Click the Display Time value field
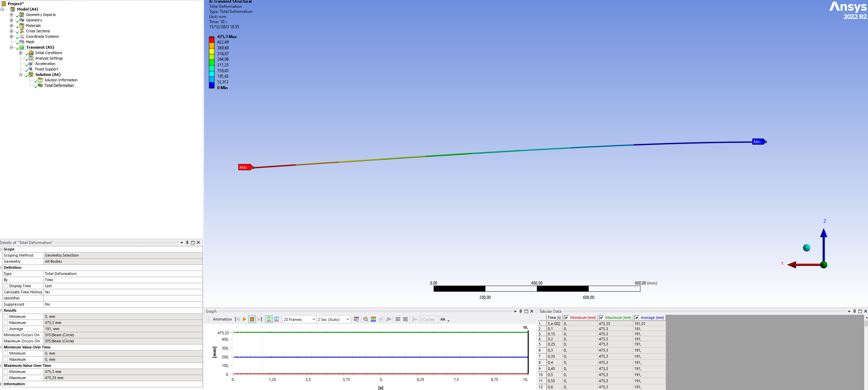The width and height of the screenshot is (868, 390). click(x=123, y=286)
